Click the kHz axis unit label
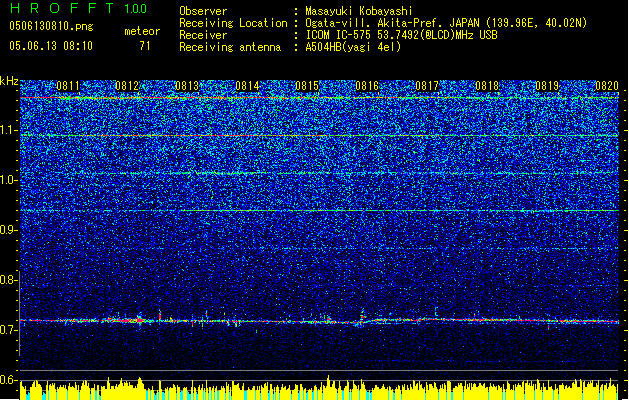This screenshot has height=400, width=629. coord(9,81)
